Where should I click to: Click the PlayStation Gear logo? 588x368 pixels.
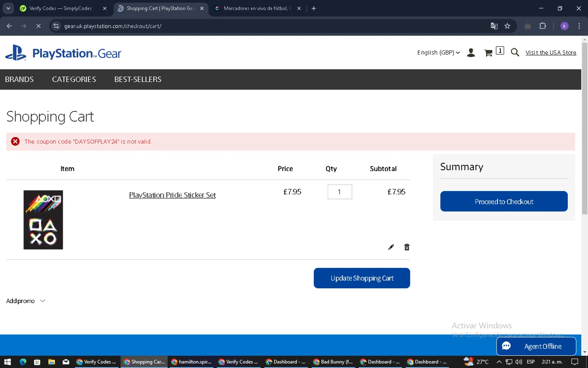click(63, 53)
